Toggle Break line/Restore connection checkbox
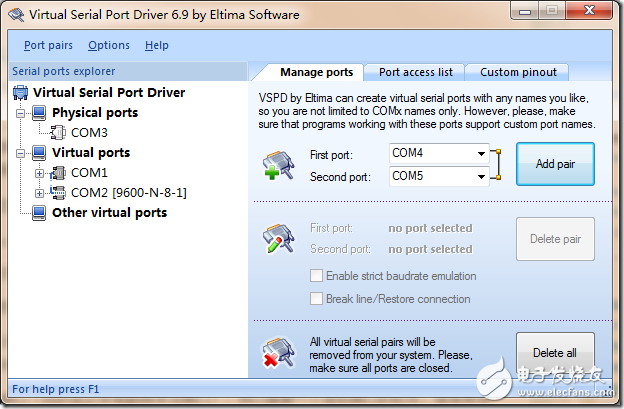 316,299
